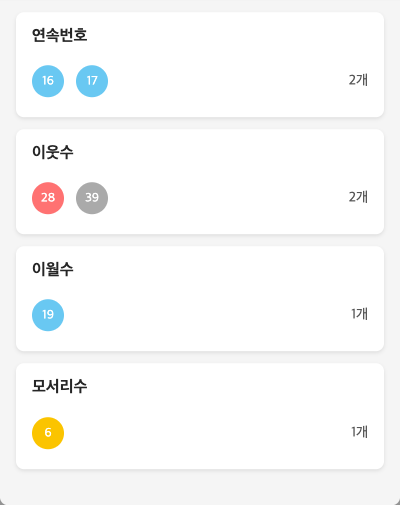Viewport: 400px width, 505px height.
Task: Tap the blue number 17 ball
Action: point(92,81)
